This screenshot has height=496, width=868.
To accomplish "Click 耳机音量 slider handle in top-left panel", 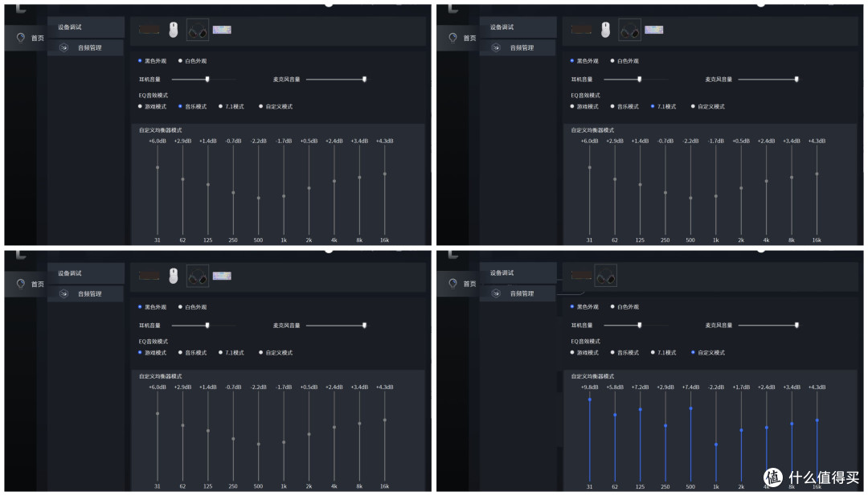I will [207, 79].
